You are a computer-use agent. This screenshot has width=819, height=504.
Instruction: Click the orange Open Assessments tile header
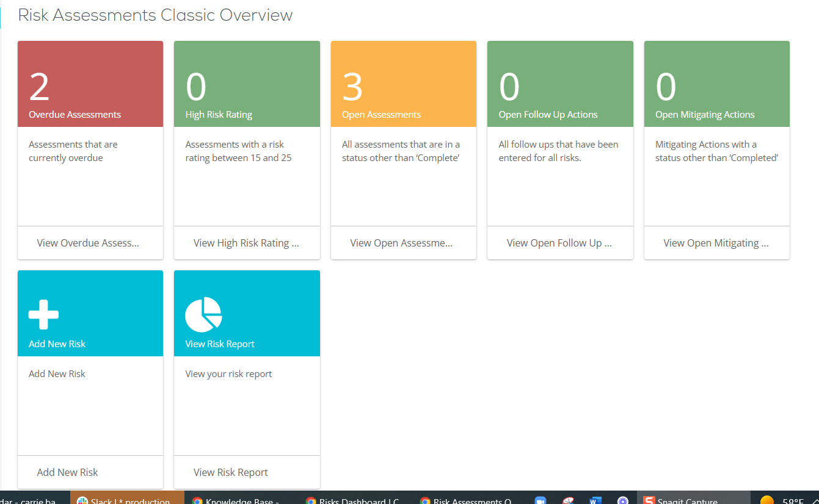click(x=403, y=84)
